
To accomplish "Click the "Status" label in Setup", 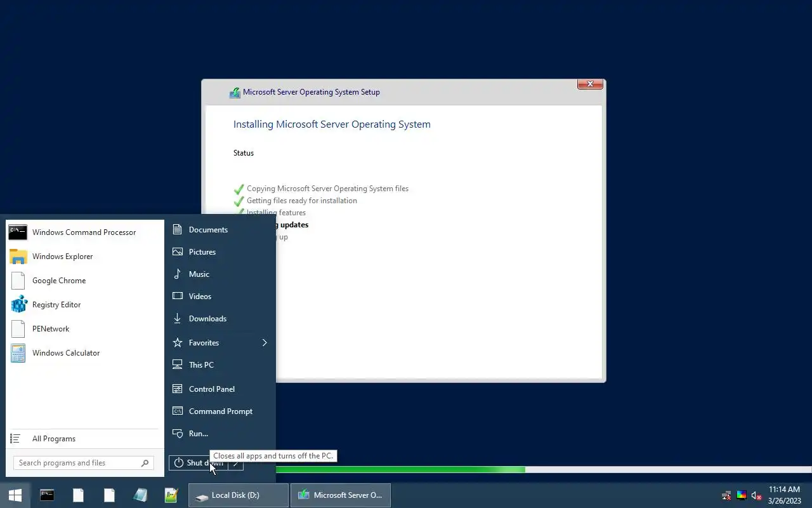I will click(244, 153).
